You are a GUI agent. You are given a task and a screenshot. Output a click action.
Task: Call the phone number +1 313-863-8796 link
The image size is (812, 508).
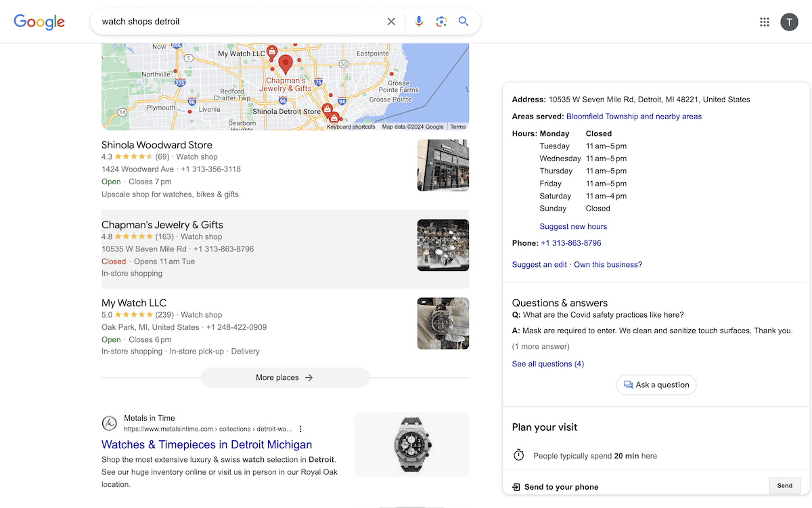(x=571, y=243)
